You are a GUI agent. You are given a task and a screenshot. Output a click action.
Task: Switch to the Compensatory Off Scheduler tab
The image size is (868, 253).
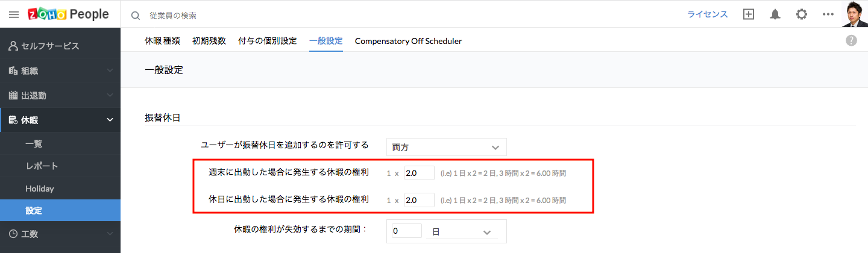click(408, 41)
